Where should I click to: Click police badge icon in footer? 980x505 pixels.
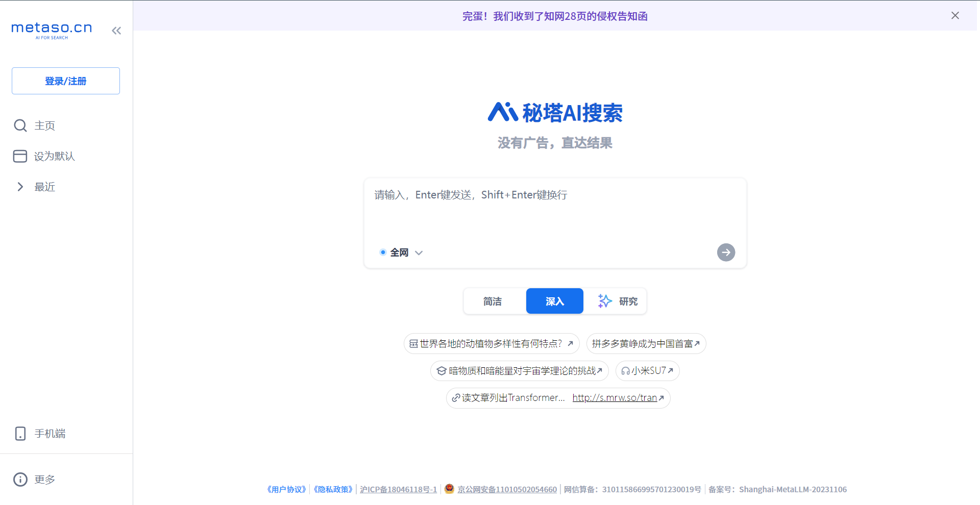(x=449, y=489)
